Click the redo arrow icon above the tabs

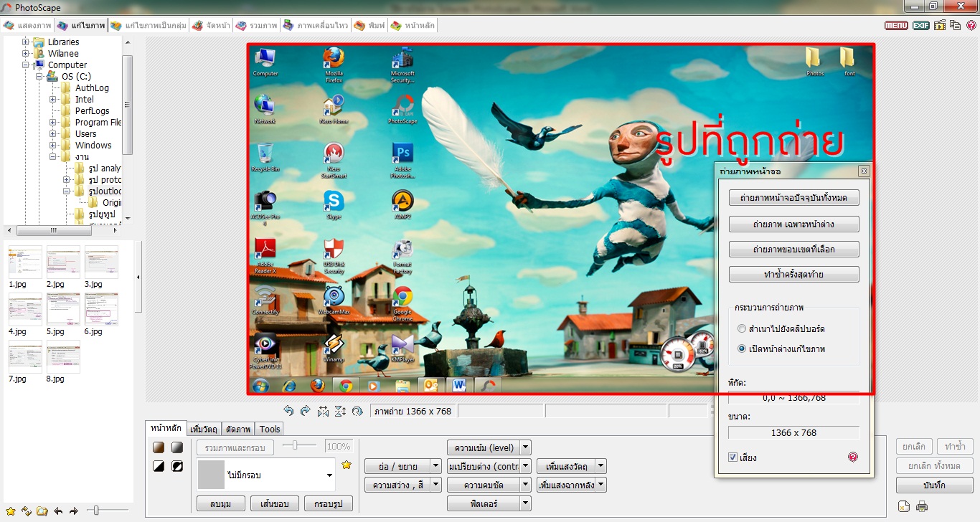[306, 411]
